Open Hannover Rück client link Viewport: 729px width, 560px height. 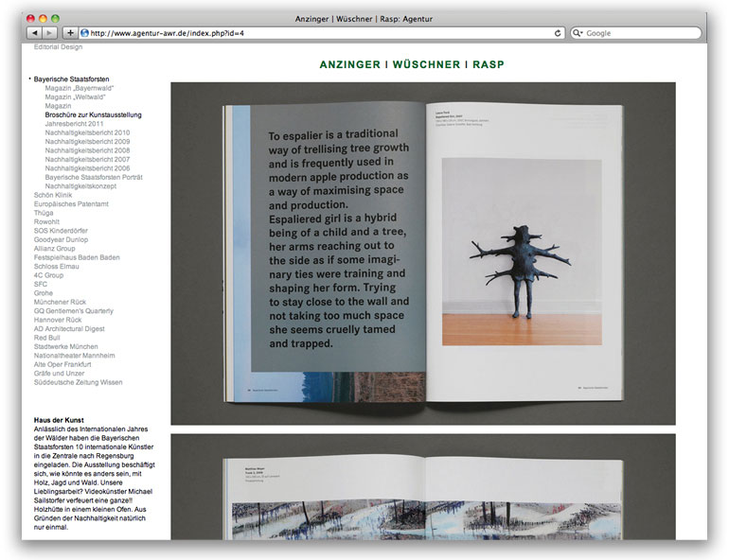tap(57, 320)
